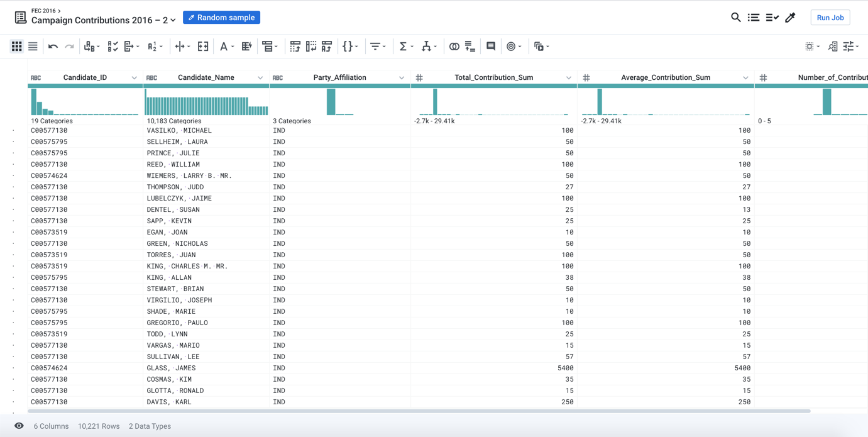This screenshot has width=868, height=437.
Task: Open the search transformations magnifier icon
Action: 735,18
